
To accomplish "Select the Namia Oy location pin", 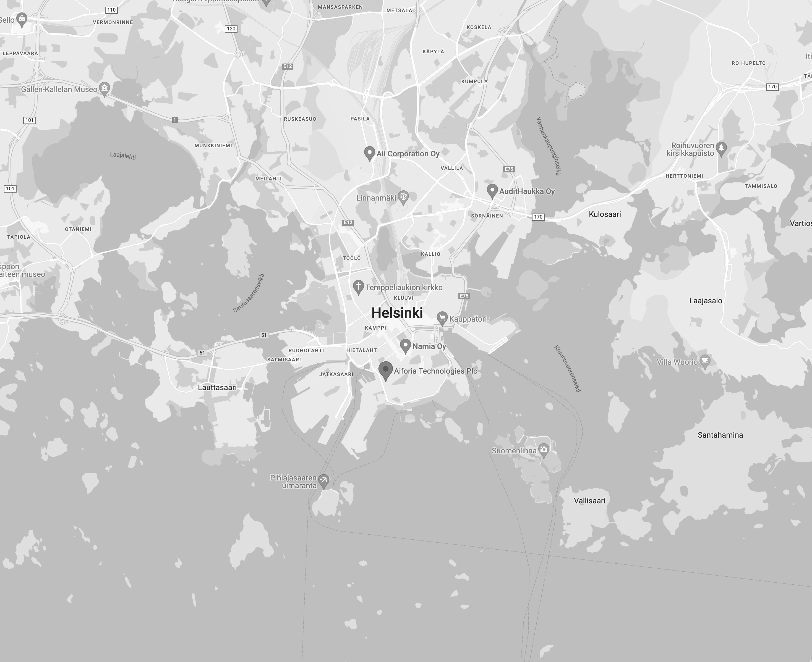I will [x=405, y=346].
